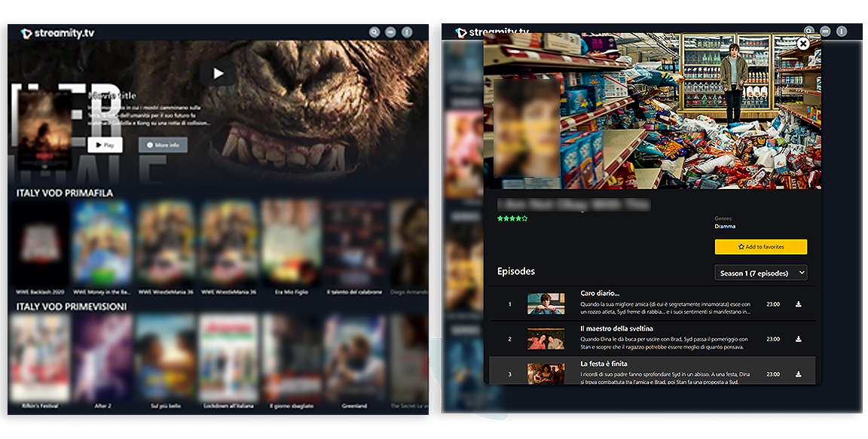Open episode Caro diario thumbnail
The image size is (868, 439).
pos(546,304)
